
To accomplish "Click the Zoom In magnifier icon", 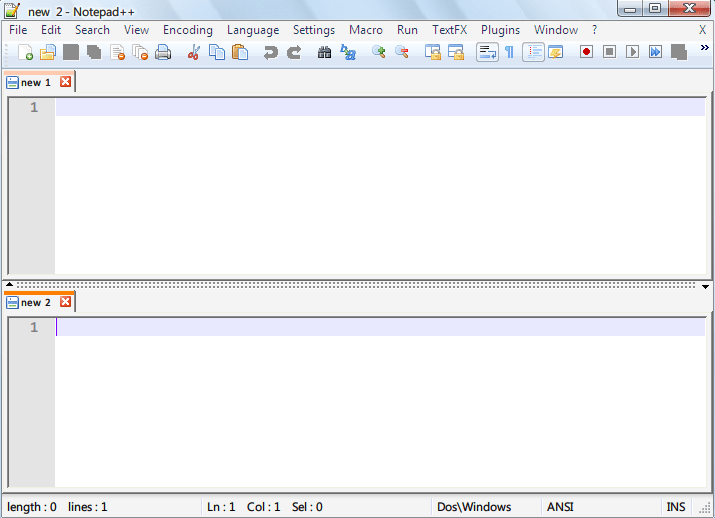I will coord(378,52).
